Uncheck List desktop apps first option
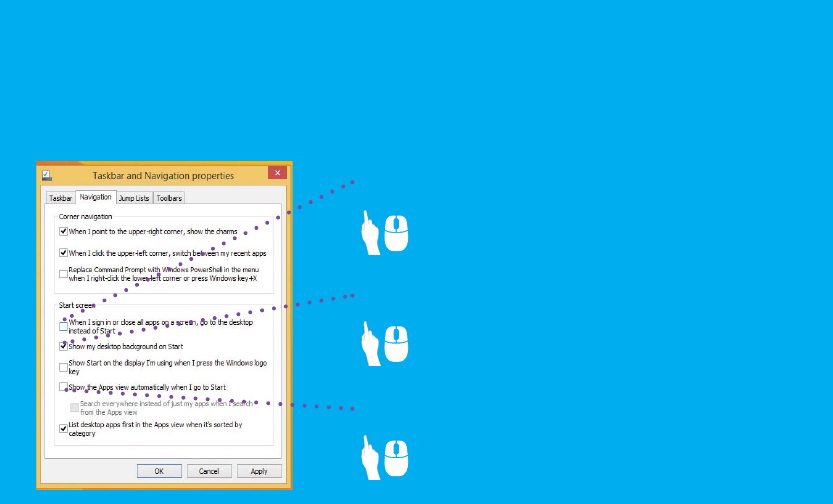This screenshot has height=504, width=833. 63,429
